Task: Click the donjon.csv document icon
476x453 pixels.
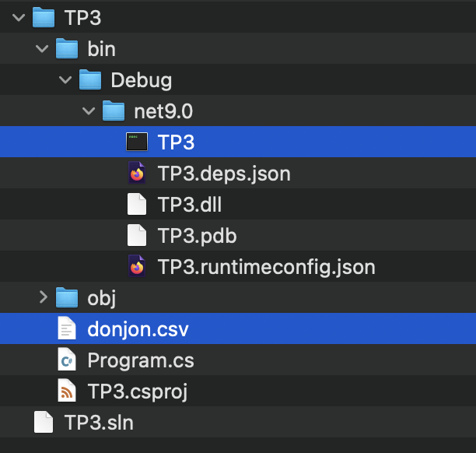Action: point(68,329)
